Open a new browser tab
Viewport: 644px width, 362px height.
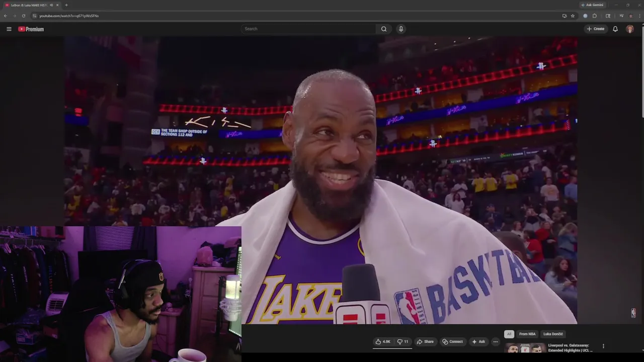point(66,5)
